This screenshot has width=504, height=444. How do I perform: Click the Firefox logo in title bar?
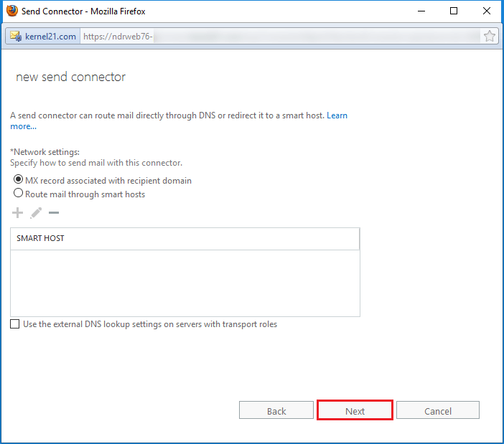coord(12,11)
